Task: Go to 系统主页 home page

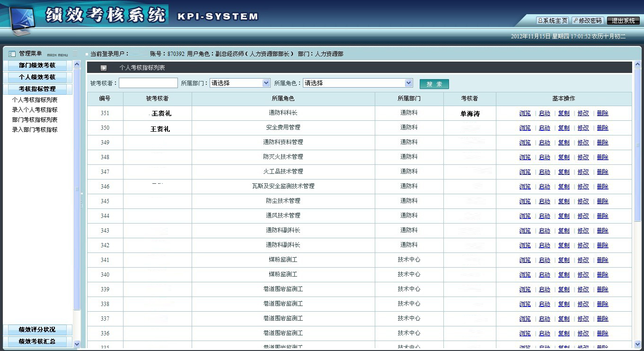Action: (552, 21)
